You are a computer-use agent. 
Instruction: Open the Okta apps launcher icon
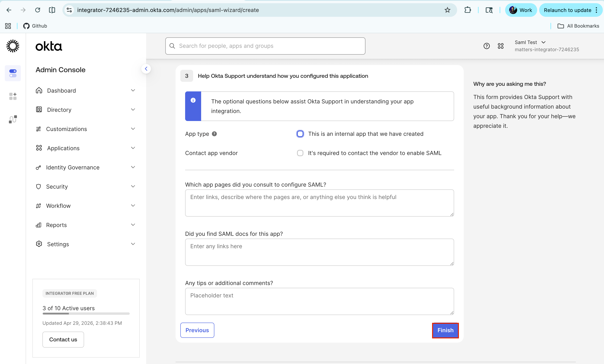click(x=501, y=46)
